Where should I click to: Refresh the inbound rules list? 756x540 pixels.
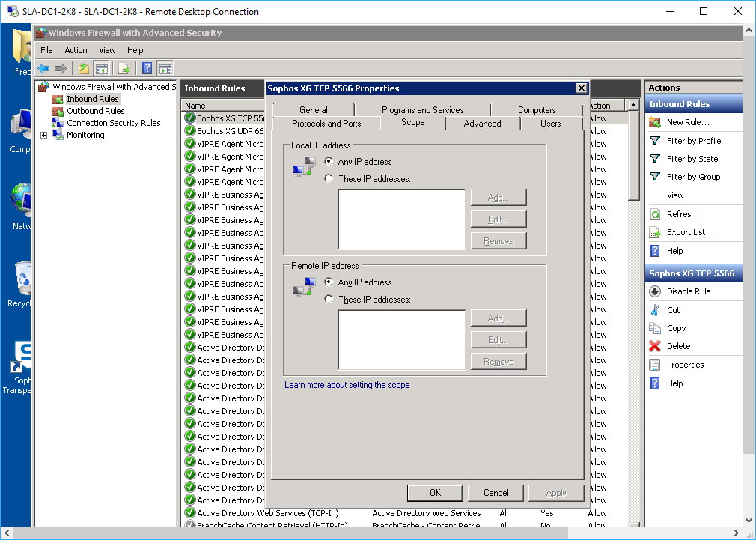[x=681, y=213]
